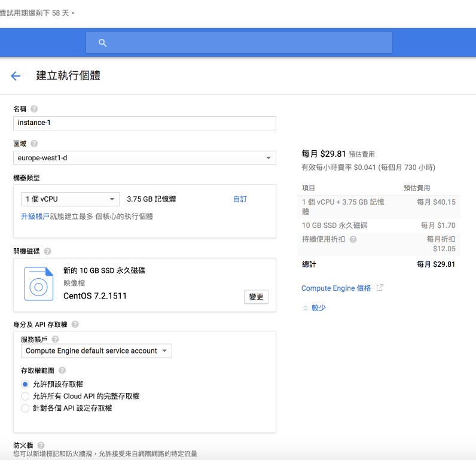Viewport: 476px width, 460px height.
Task: Click help icon beside 持續使用折扣
Action: tap(353, 239)
